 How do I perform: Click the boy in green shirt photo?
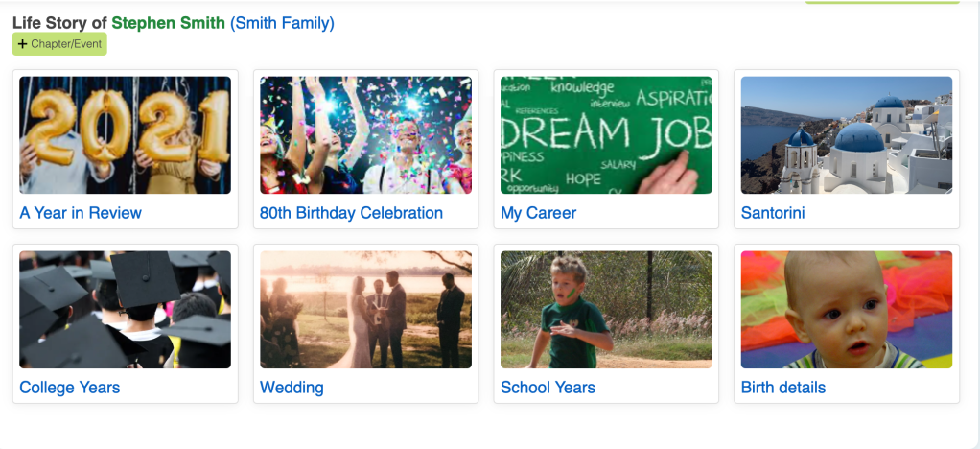606,310
